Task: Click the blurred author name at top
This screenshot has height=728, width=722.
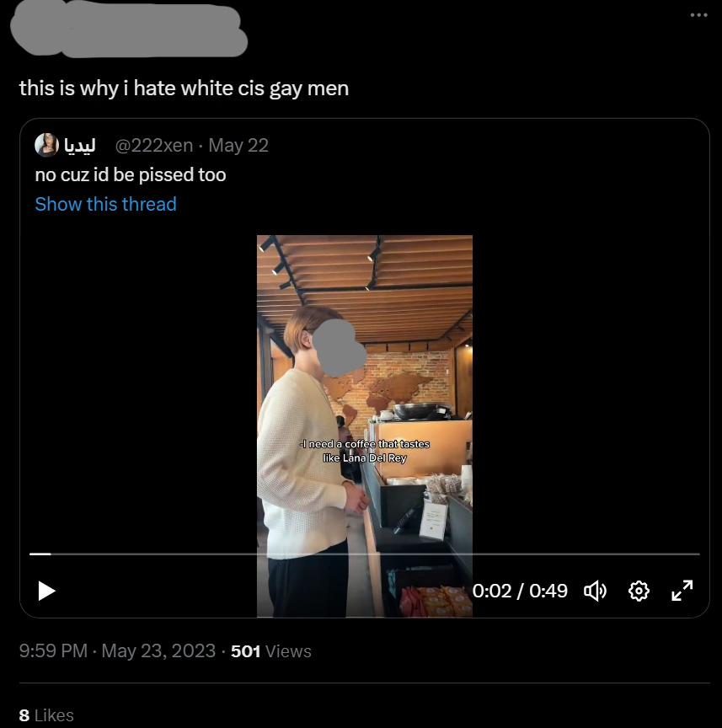Action: tap(126, 30)
